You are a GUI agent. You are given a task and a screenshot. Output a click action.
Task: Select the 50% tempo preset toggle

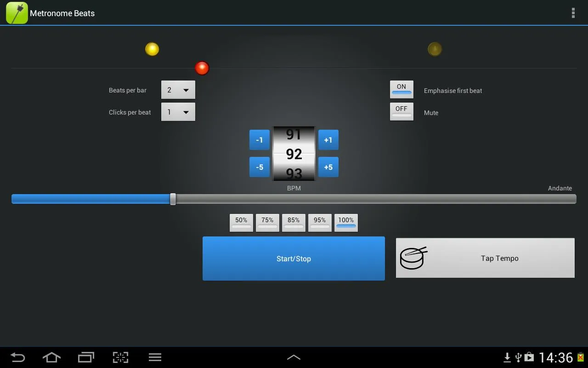(x=241, y=223)
